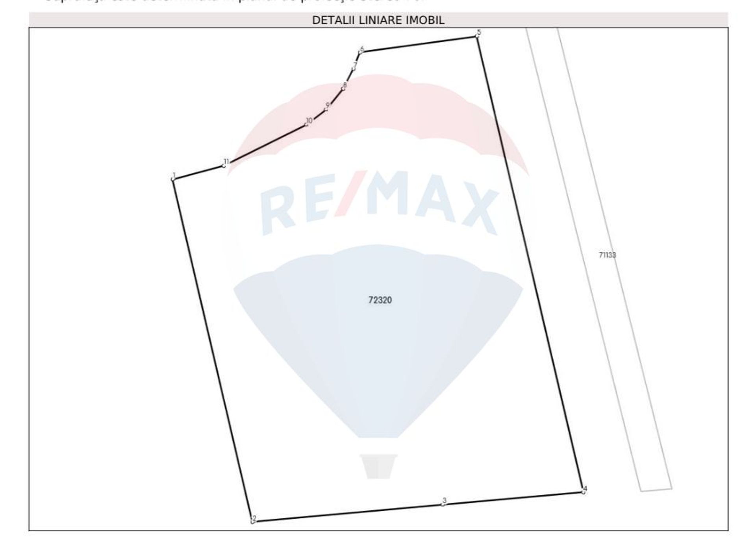The width and height of the screenshot is (756, 551).
Task: Click the gray balloon basket shape
Action: point(378,466)
